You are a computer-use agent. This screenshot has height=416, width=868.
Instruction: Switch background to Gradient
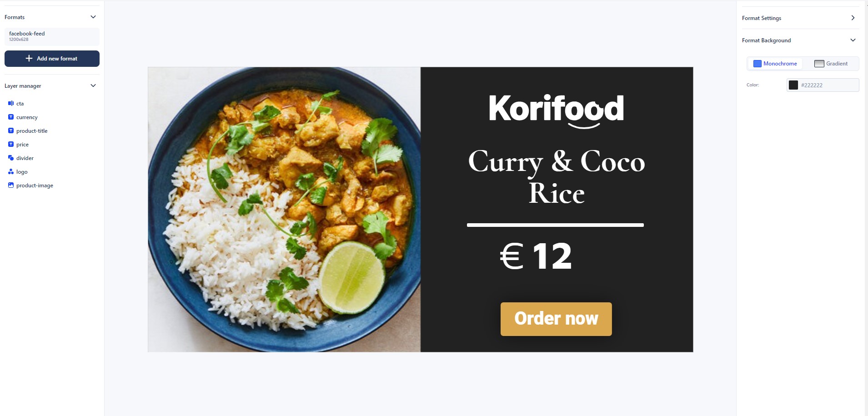[x=831, y=64]
